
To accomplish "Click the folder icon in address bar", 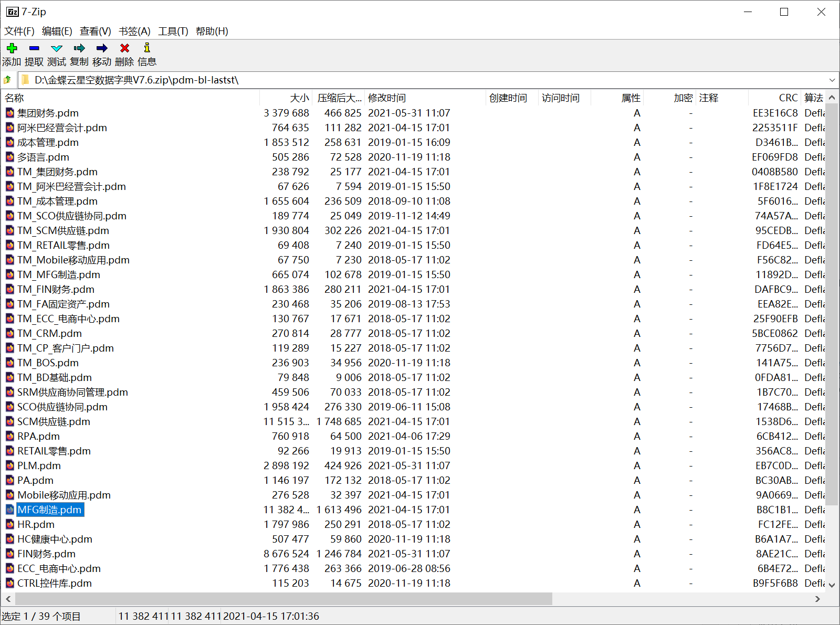I will [x=25, y=80].
